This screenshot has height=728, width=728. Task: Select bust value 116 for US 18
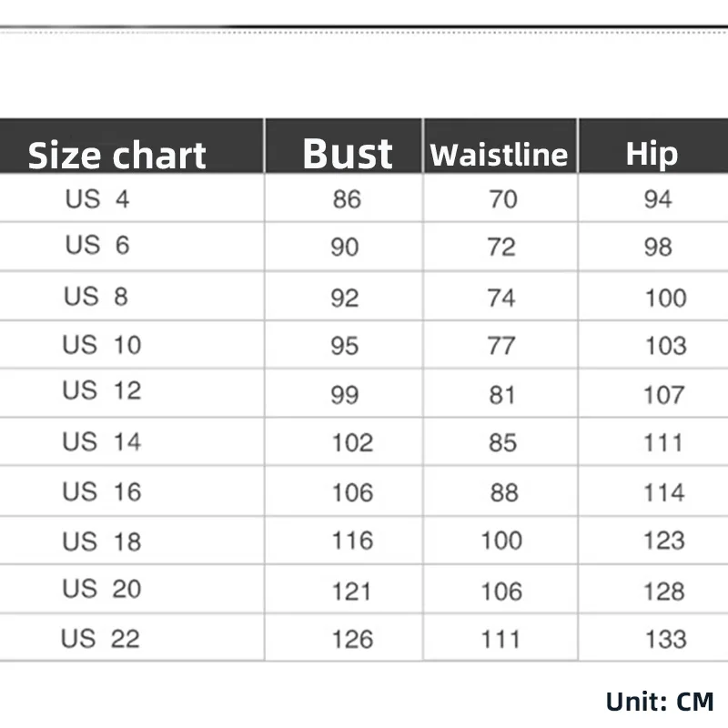pyautogui.click(x=353, y=541)
